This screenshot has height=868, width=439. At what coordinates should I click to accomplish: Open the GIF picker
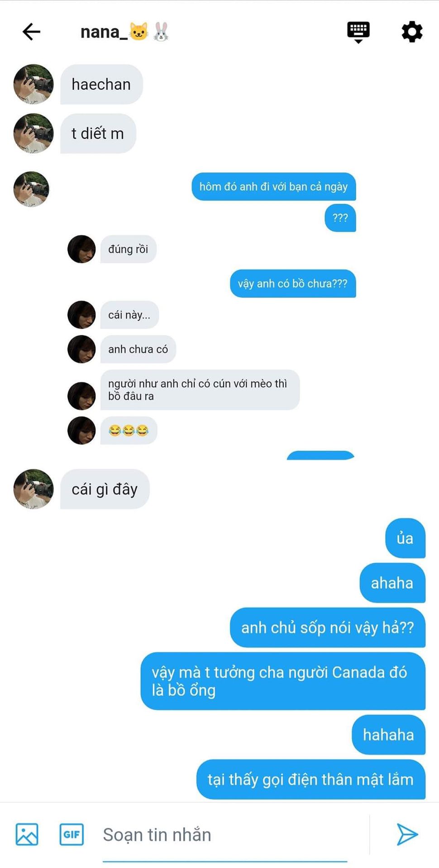tap(72, 834)
